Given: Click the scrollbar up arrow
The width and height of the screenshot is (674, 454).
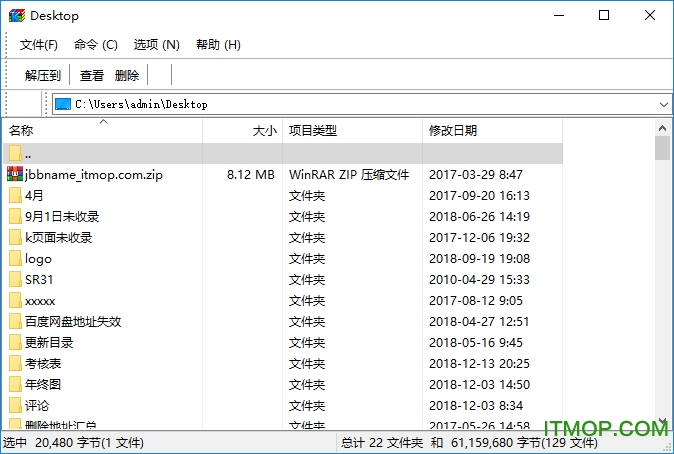Looking at the screenshot, I should pyautogui.click(x=662, y=128).
